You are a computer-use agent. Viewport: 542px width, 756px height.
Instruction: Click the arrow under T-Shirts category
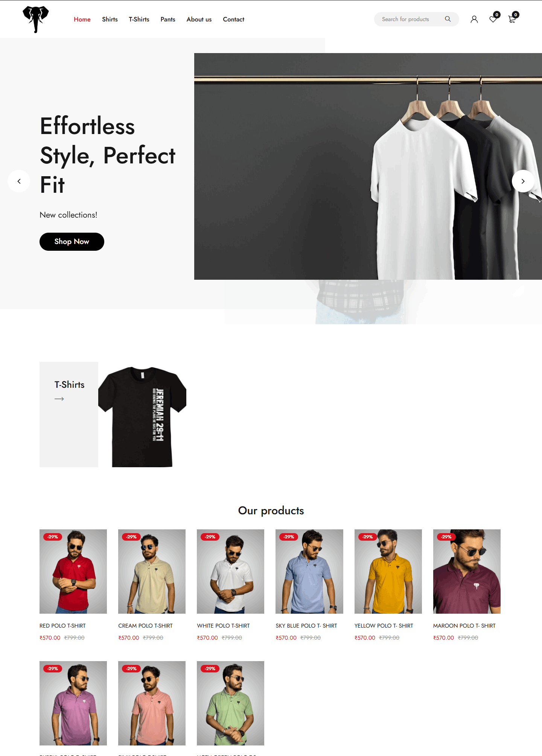pyautogui.click(x=59, y=399)
